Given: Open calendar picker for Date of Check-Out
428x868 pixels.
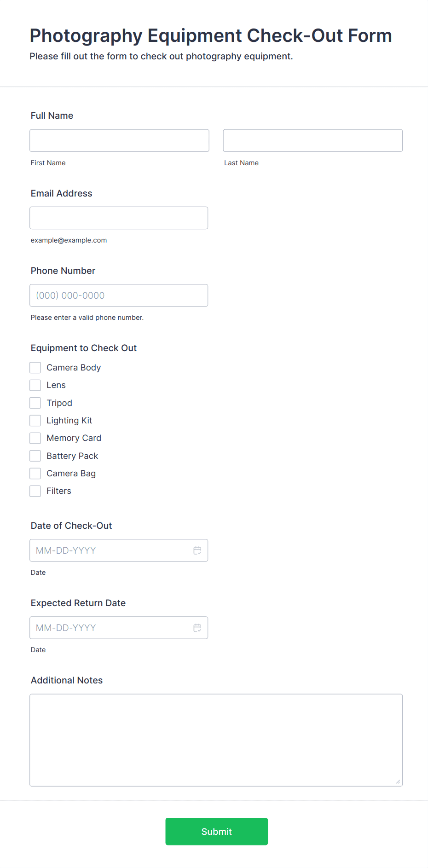Looking at the screenshot, I should tap(197, 550).
